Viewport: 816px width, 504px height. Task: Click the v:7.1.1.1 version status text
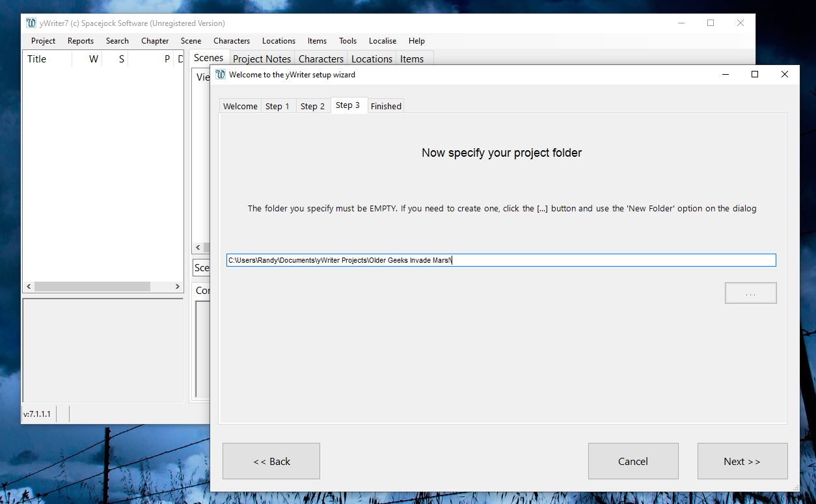pyautogui.click(x=37, y=414)
